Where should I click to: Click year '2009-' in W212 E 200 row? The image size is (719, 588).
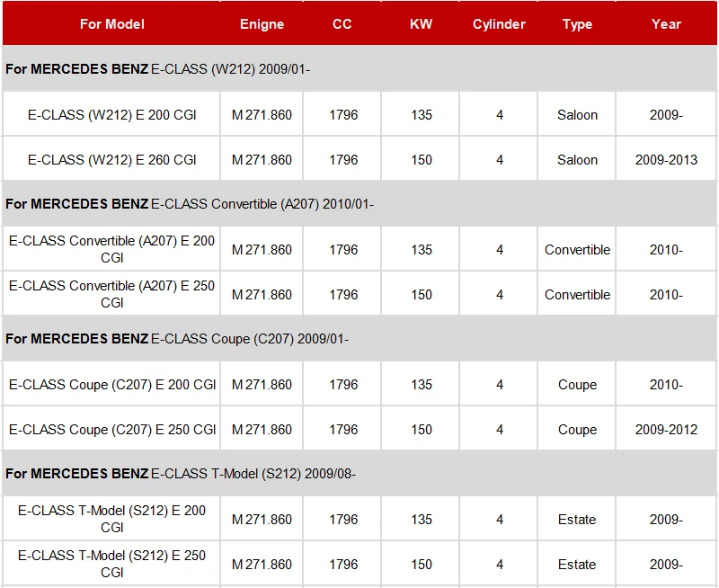tap(666, 115)
